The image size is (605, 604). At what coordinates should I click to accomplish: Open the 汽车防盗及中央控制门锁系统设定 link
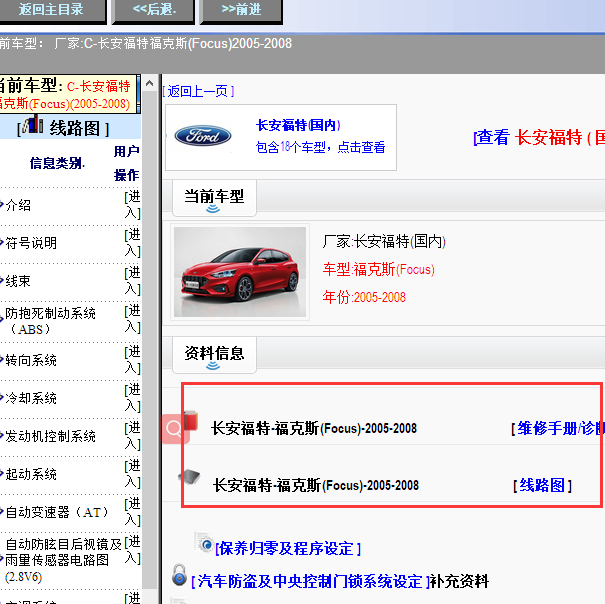[311, 581]
